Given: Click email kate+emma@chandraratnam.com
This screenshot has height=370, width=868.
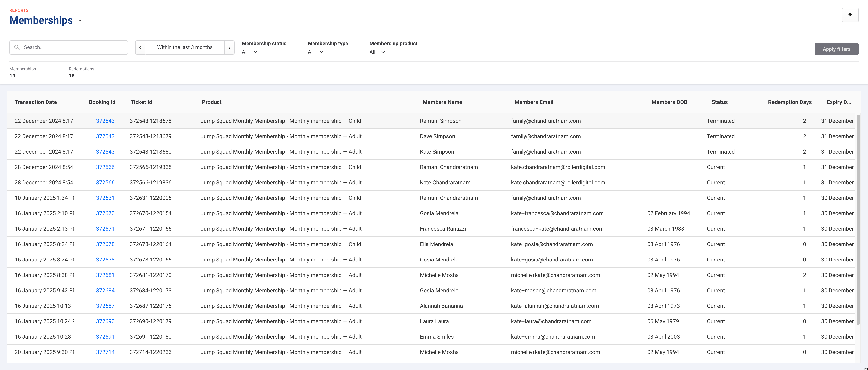Looking at the screenshot, I should click(x=553, y=337).
